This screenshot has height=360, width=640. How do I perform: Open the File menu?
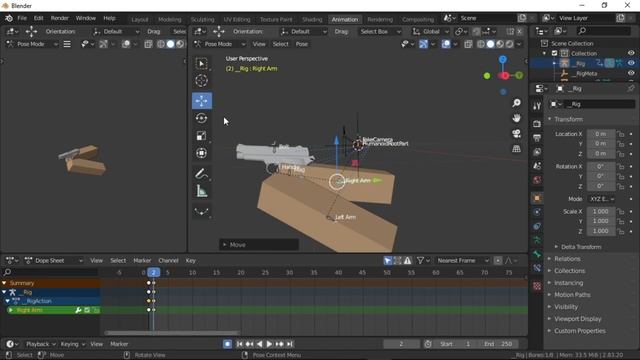click(x=22, y=18)
